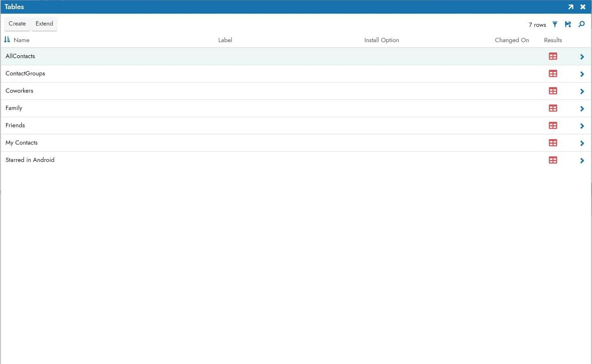The height and width of the screenshot is (364, 592).
Task: Expand AllContacts details with chevron
Action: pos(582,57)
